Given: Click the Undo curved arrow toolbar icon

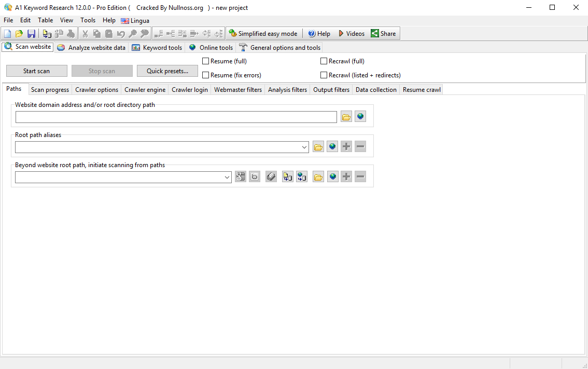Looking at the screenshot, I should coord(121,34).
